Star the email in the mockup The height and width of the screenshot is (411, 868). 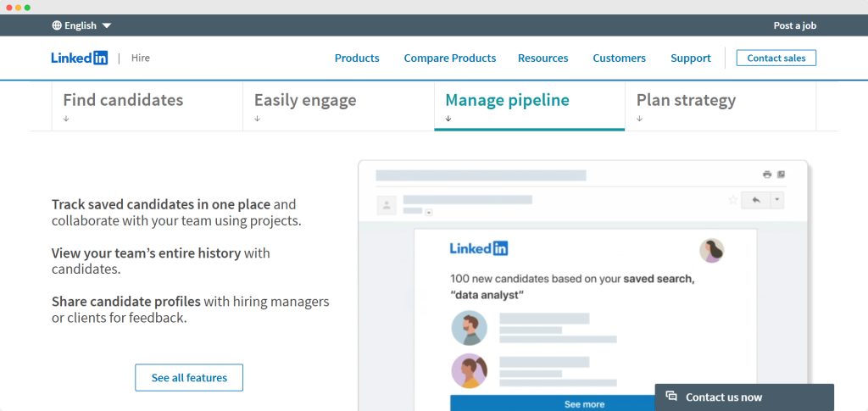click(x=732, y=200)
